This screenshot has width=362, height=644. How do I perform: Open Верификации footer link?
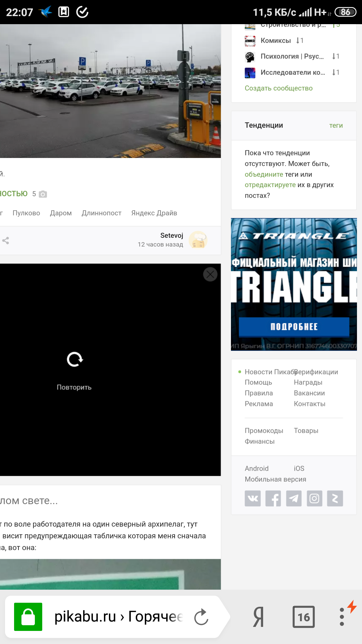(x=316, y=372)
